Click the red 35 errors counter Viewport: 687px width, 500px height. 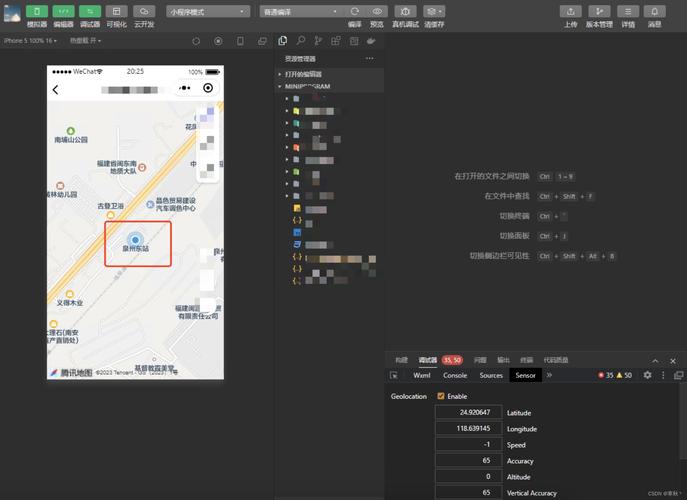(606, 376)
